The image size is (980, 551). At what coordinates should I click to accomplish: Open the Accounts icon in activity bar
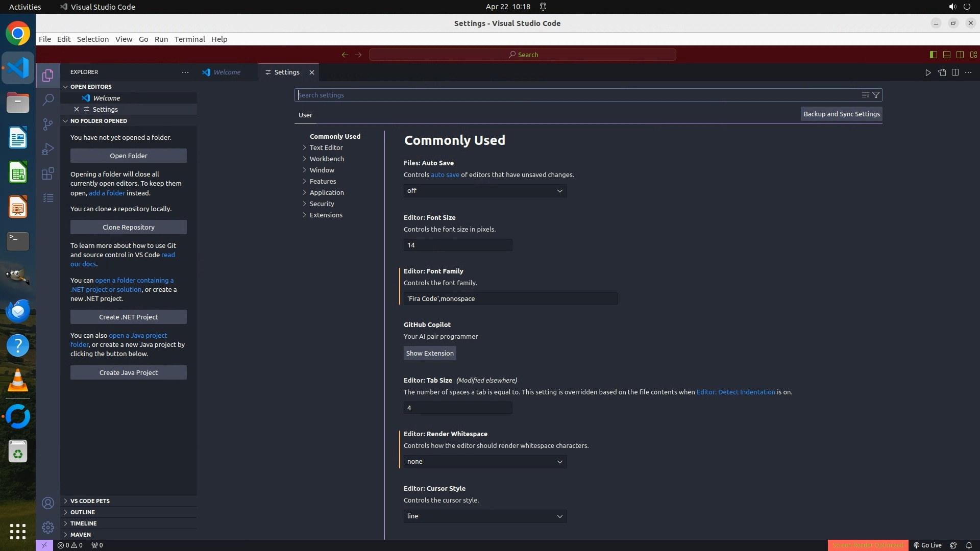[48, 503]
